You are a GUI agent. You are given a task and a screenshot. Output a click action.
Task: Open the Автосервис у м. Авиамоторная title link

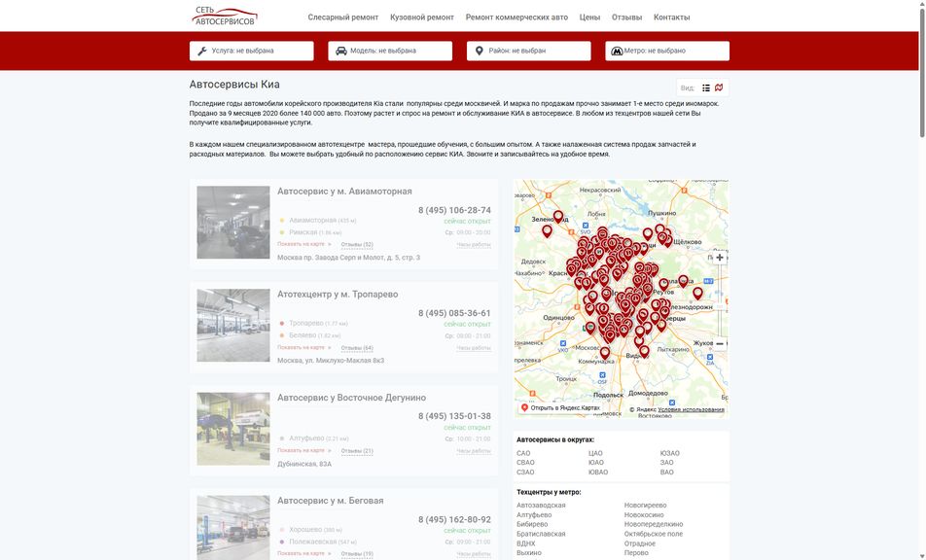(x=345, y=192)
